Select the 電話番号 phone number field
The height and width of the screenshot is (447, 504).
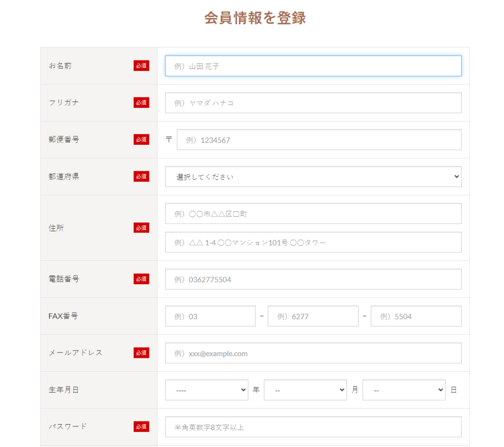313,279
